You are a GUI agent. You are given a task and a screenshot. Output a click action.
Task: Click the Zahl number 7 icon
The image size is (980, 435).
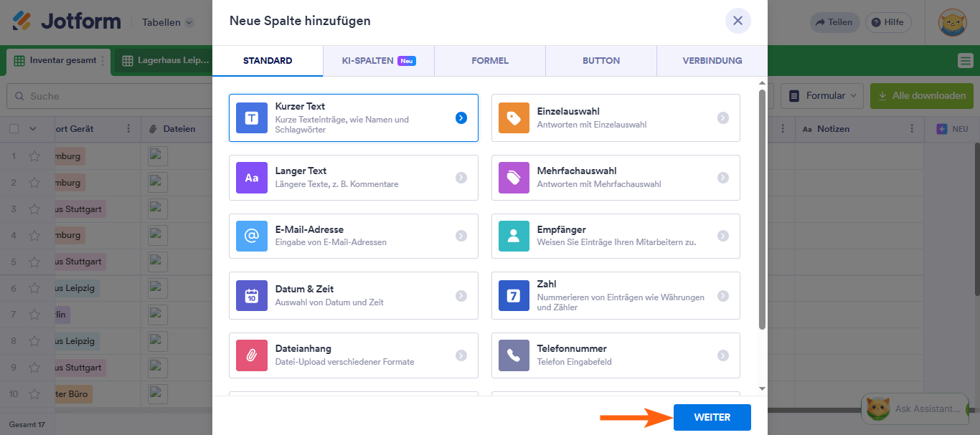(514, 295)
